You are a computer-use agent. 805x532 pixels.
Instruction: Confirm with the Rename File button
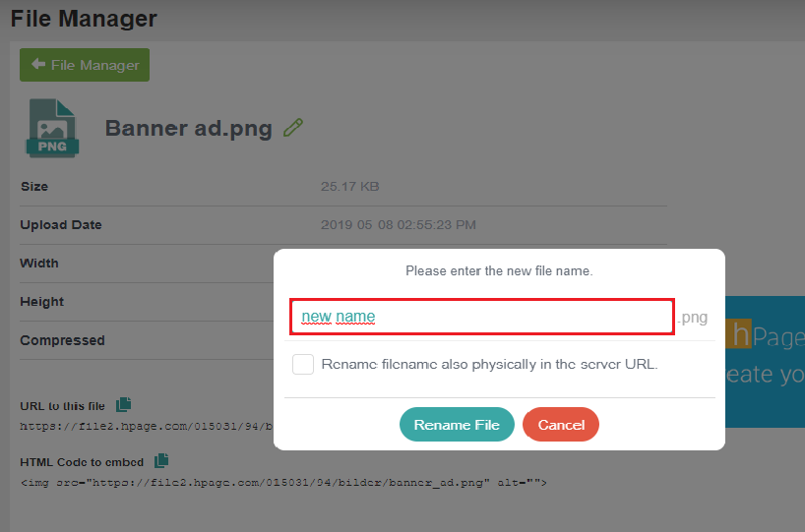point(457,425)
